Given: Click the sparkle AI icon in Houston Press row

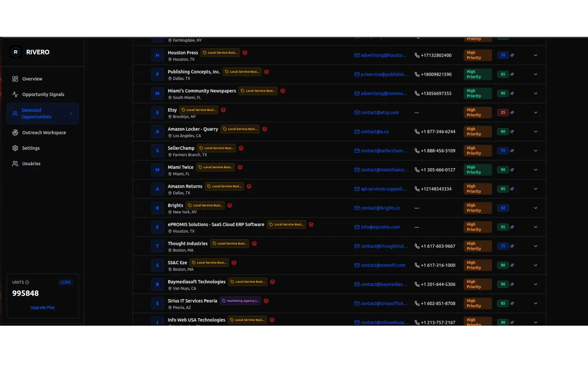Looking at the screenshot, I should click(x=512, y=56).
